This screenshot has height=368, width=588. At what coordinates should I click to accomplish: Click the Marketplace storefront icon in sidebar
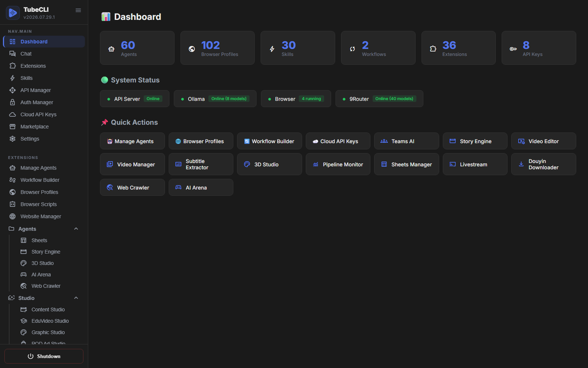[12, 127]
